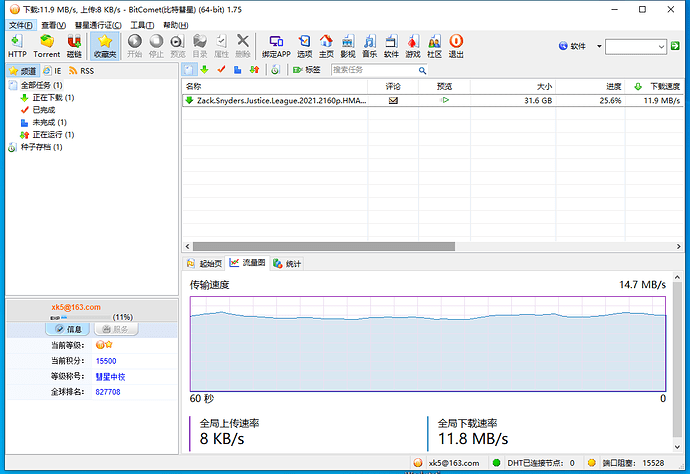The width and height of the screenshot is (690, 474).
Task: Click the 磁链 magnet link icon
Action: pyautogui.click(x=74, y=46)
